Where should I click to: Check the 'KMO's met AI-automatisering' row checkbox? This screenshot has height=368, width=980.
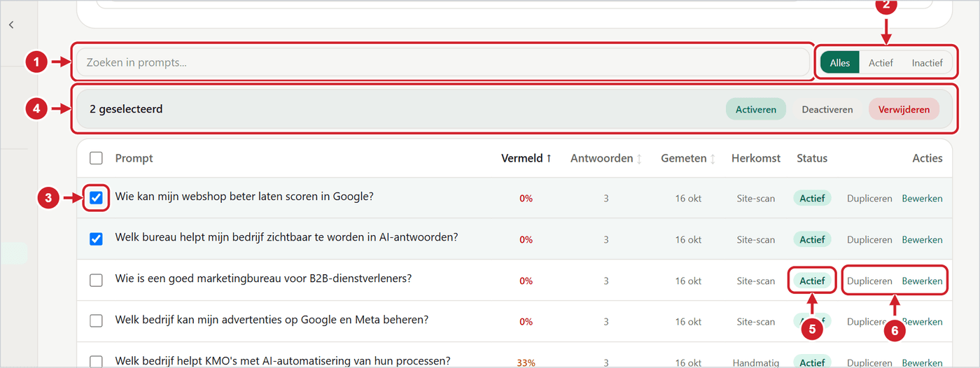96,362
